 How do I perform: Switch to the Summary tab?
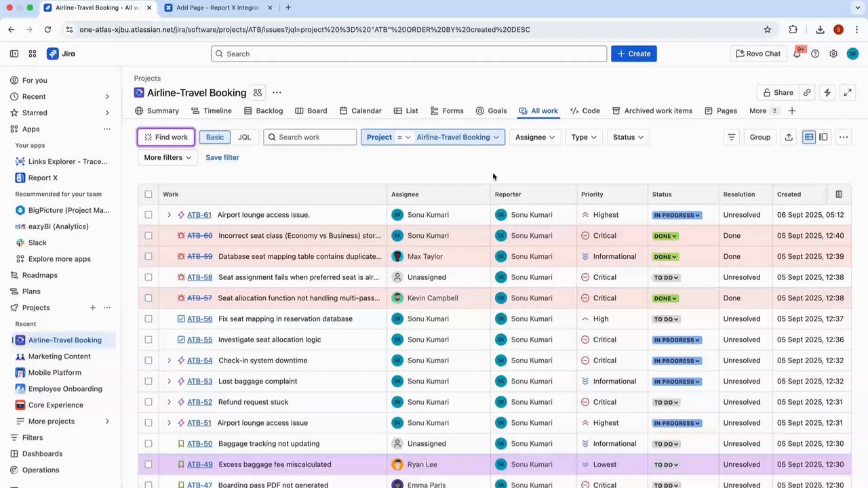[157, 110]
